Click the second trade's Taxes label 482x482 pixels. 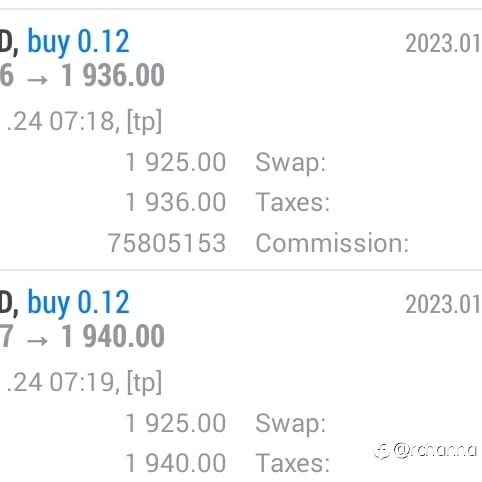[293, 463]
